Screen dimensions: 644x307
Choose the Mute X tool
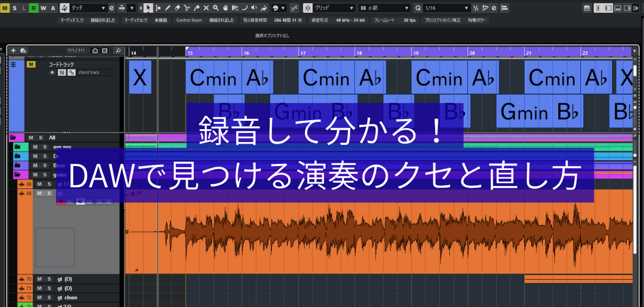206,8
